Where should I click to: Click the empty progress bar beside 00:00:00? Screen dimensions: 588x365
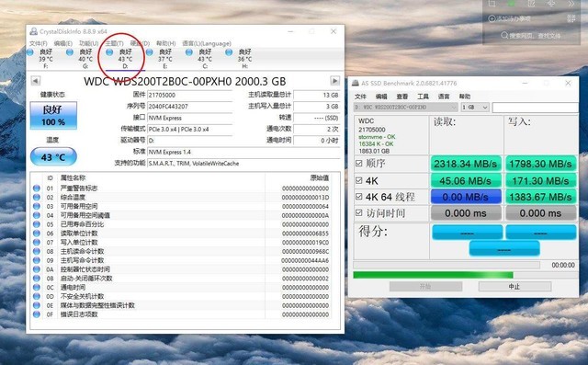tap(447, 265)
